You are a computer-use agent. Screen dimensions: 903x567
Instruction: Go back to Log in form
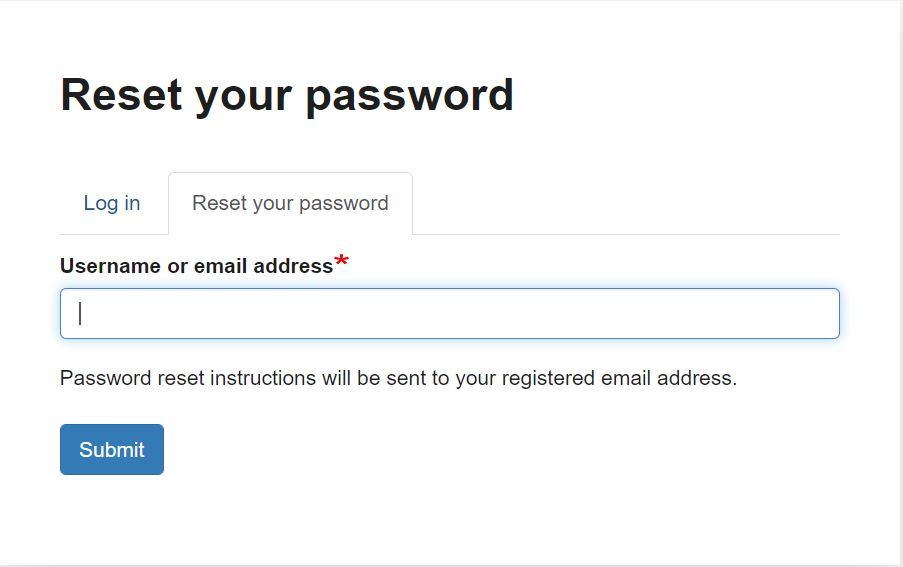112,203
